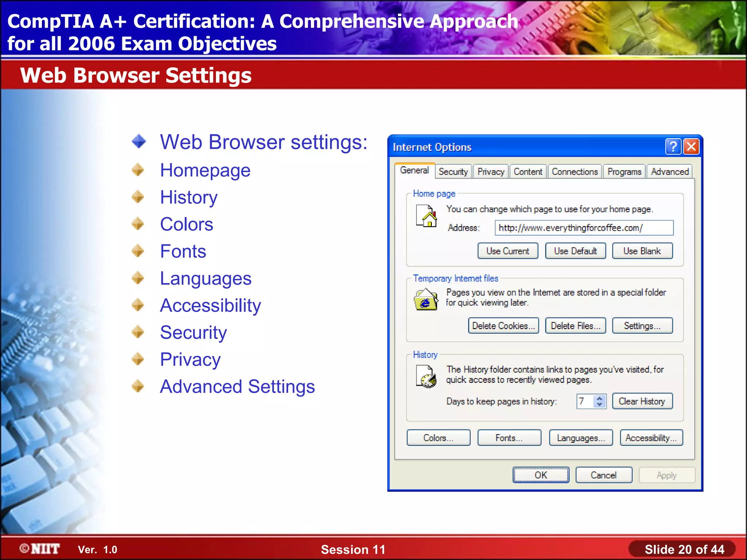The image size is (747, 560).
Task: Click the 'Advanced Settings' bullet text
Action: [237, 386]
